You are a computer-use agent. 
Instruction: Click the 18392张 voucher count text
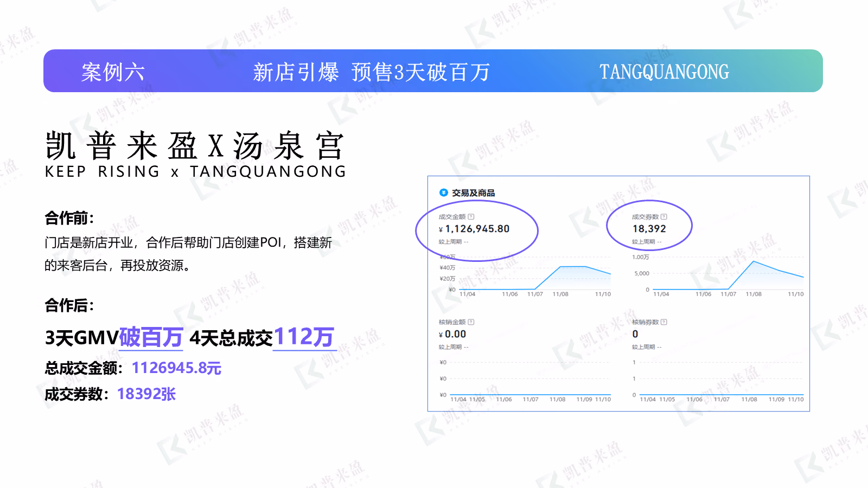pos(146,394)
